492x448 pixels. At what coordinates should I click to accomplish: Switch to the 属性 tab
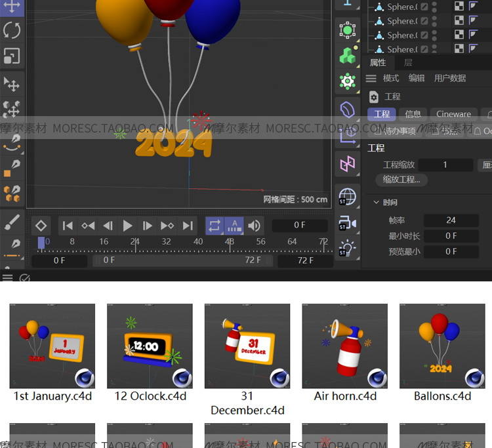pos(377,62)
